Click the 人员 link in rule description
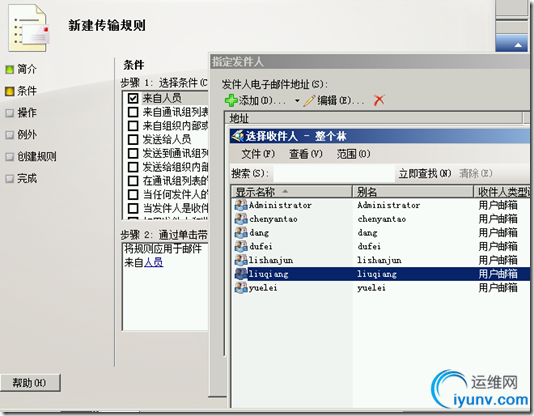Image resolution: width=534 pixels, height=416 pixels. [x=153, y=262]
